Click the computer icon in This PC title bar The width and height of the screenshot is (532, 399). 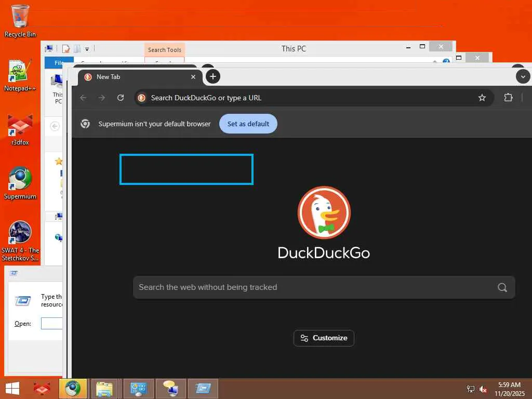click(49, 49)
